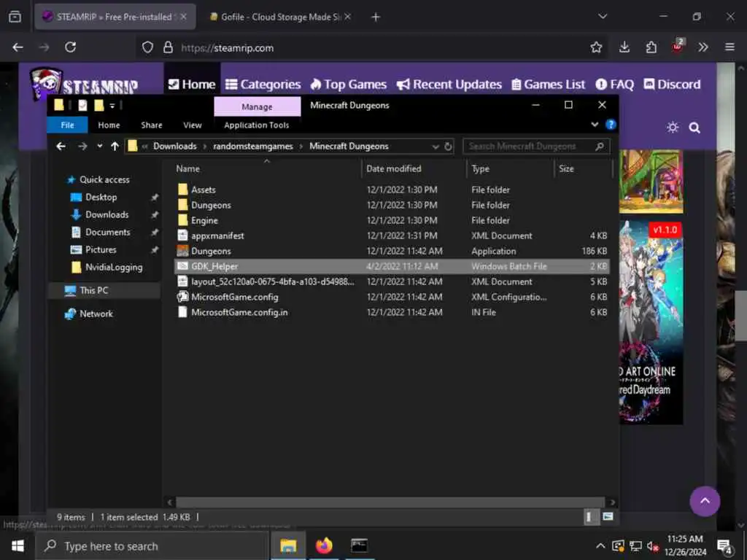The width and height of the screenshot is (747, 560).
Task: Open the notification center icon
Action: [724, 547]
